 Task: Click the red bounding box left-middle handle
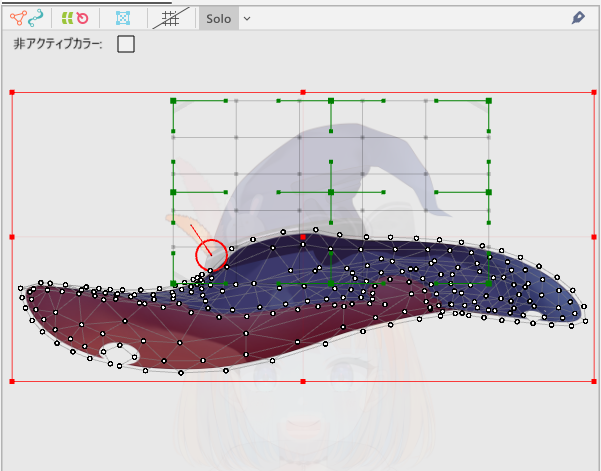click(x=12, y=237)
